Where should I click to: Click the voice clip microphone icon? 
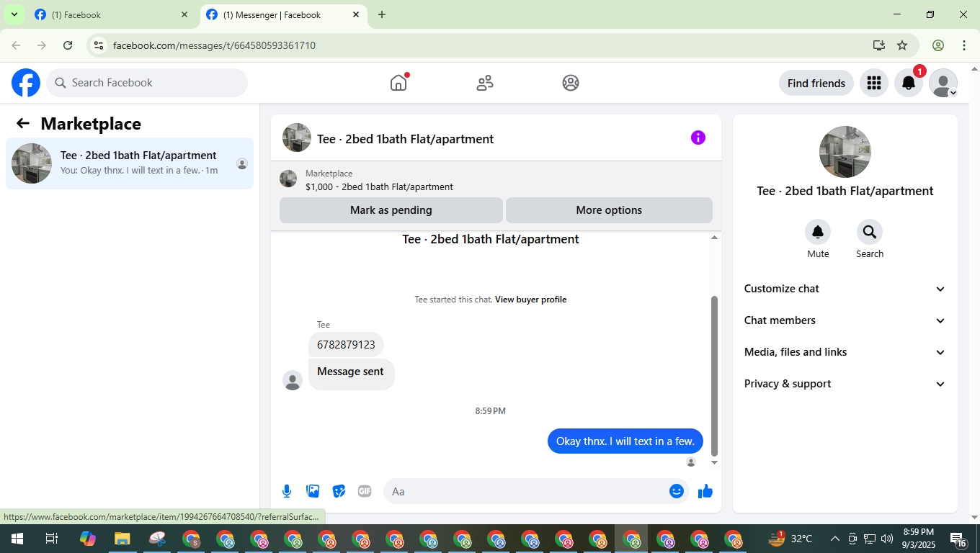pyautogui.click(x=287, y=491)
